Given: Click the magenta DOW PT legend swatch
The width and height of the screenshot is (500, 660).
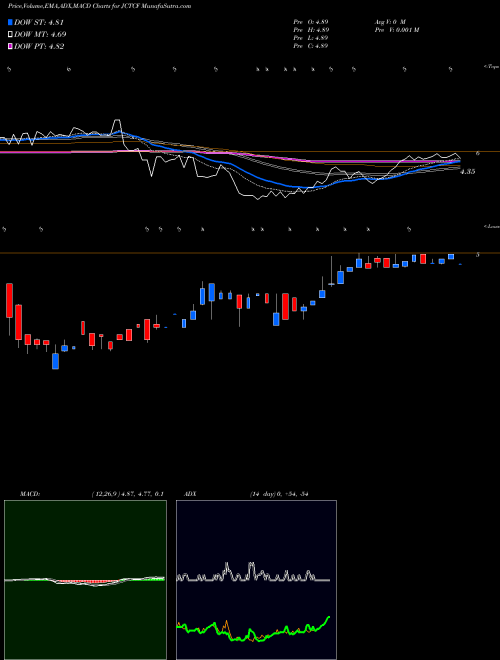Looking at the screenshot, I should 11,46.
